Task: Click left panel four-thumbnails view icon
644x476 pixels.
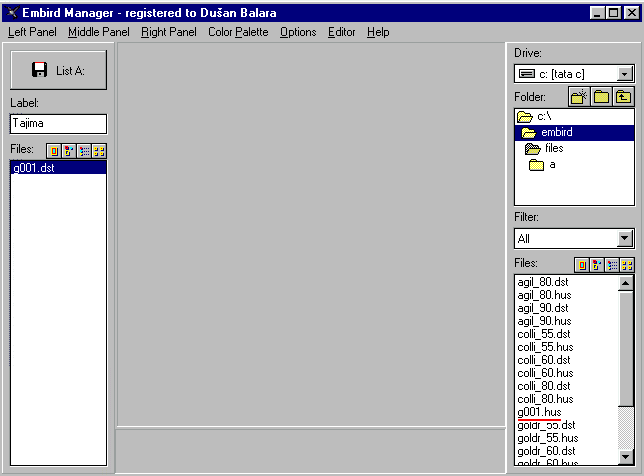Action: coord(99,151)
